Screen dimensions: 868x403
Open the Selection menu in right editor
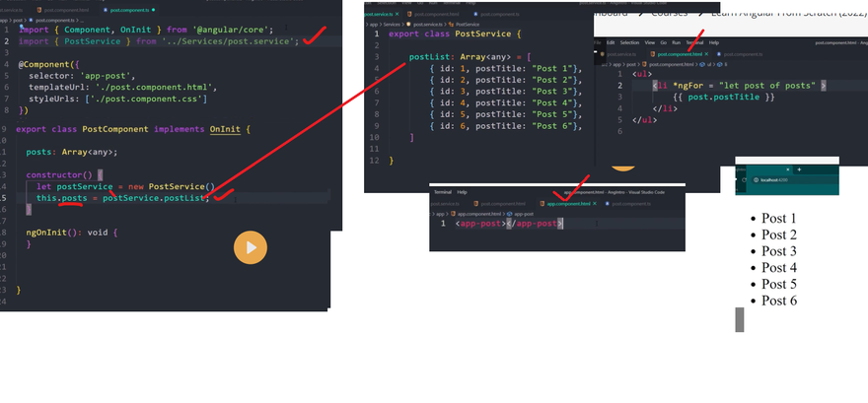[628, 43]
